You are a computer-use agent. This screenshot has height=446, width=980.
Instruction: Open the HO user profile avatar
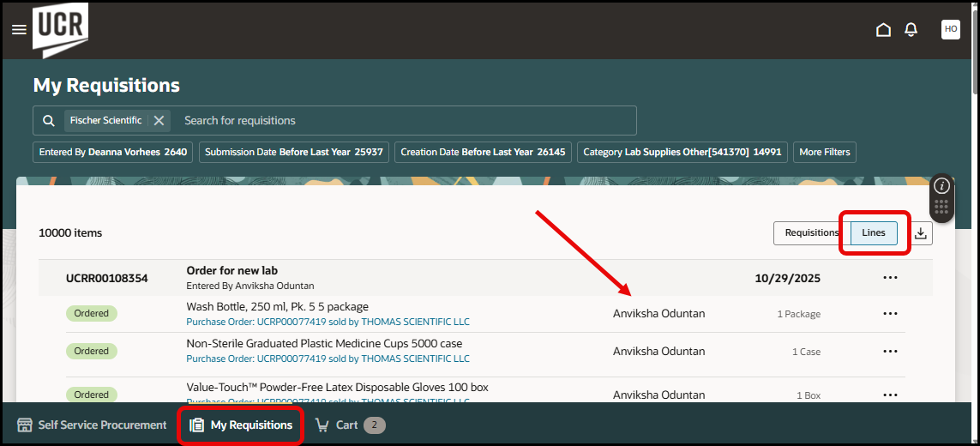pos(950,29)
